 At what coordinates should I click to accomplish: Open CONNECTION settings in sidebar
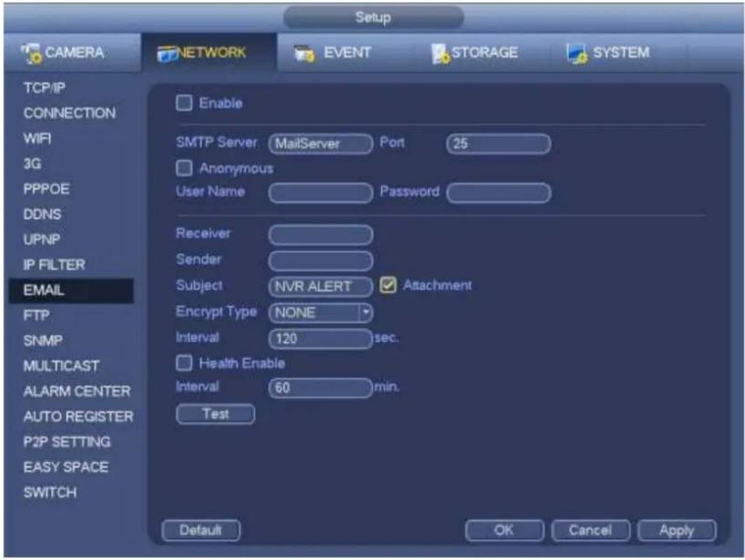[x=69, y=113]
